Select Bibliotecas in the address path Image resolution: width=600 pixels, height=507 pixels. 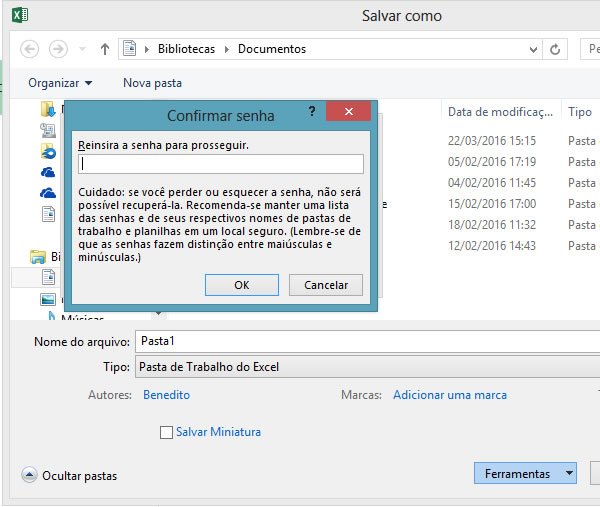(186, 49)
